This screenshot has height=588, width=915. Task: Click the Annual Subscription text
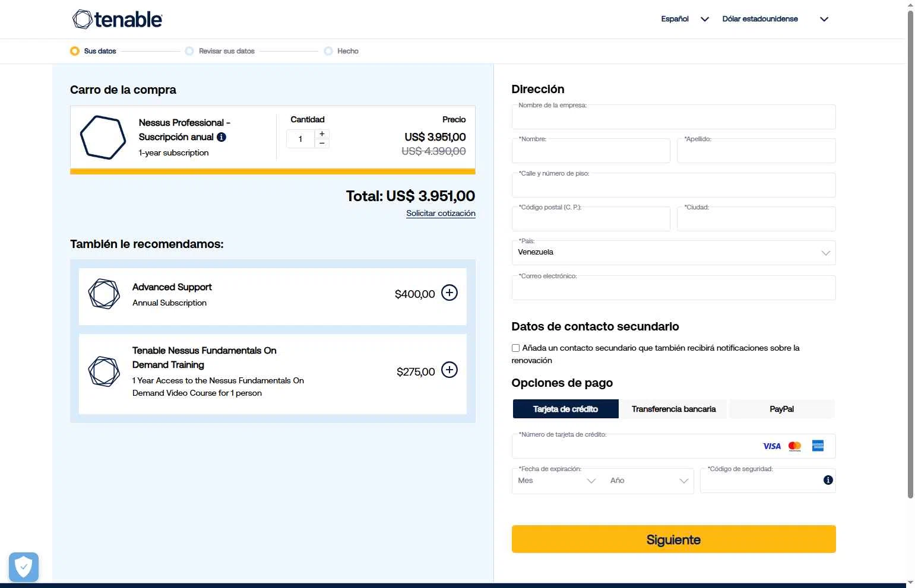pos(169,303)
